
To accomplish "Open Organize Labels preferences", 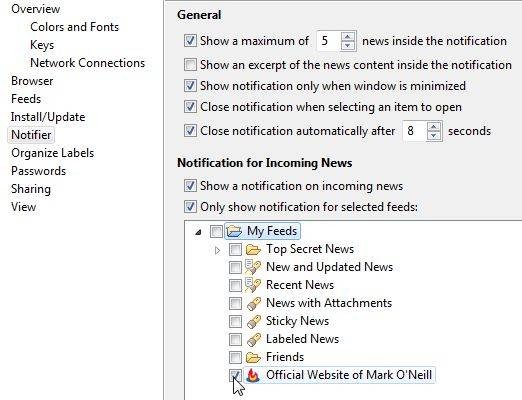I will click(53, 153).
